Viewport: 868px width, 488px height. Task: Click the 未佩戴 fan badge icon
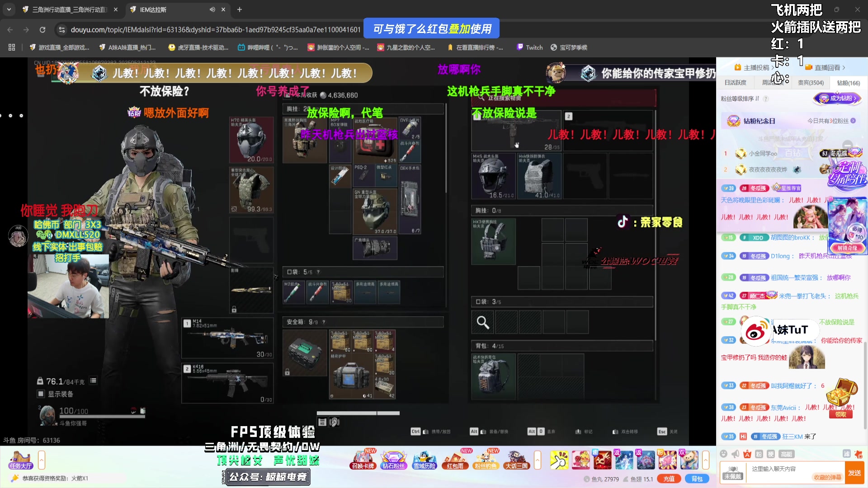pyautogui.click(x=733, y=473)
